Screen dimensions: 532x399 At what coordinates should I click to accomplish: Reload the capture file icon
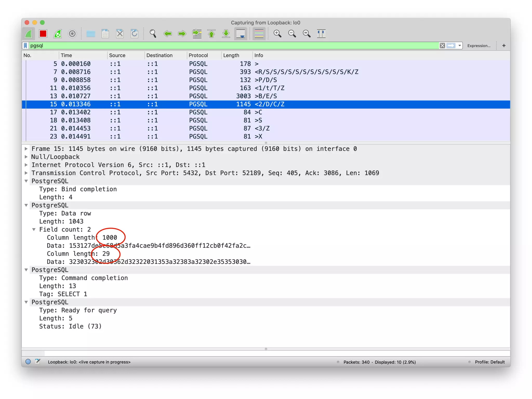click(x=134, y=34)
